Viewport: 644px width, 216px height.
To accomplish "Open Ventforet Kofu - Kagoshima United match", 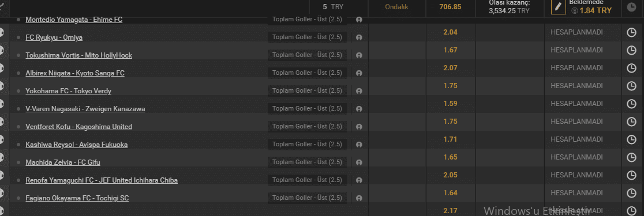I will [x=79, y=127].
